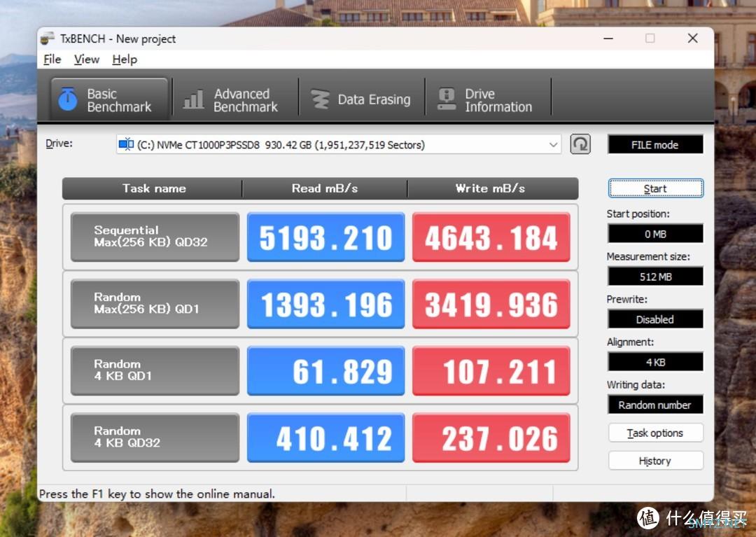Start the benchmark test
The image size is (756, 537).
(x=655, y=188)
